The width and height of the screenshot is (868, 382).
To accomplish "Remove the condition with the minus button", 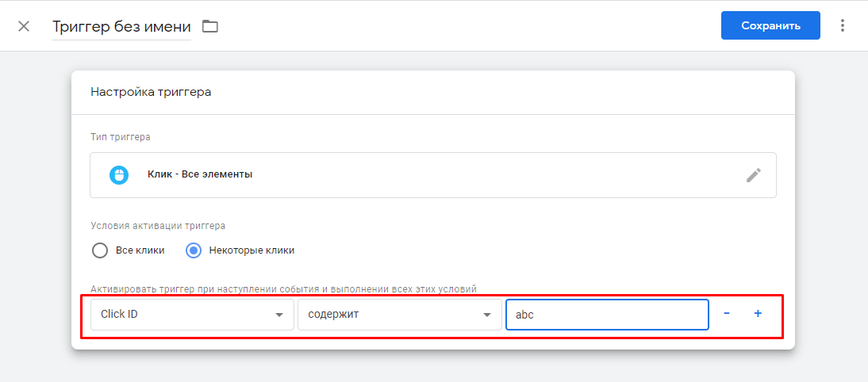I will 726,314.
